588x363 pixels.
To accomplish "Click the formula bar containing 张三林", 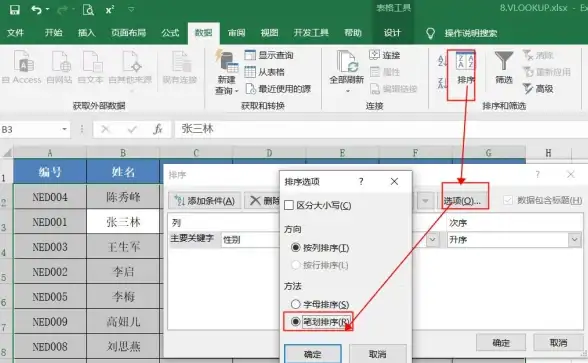I will [381, 129].
